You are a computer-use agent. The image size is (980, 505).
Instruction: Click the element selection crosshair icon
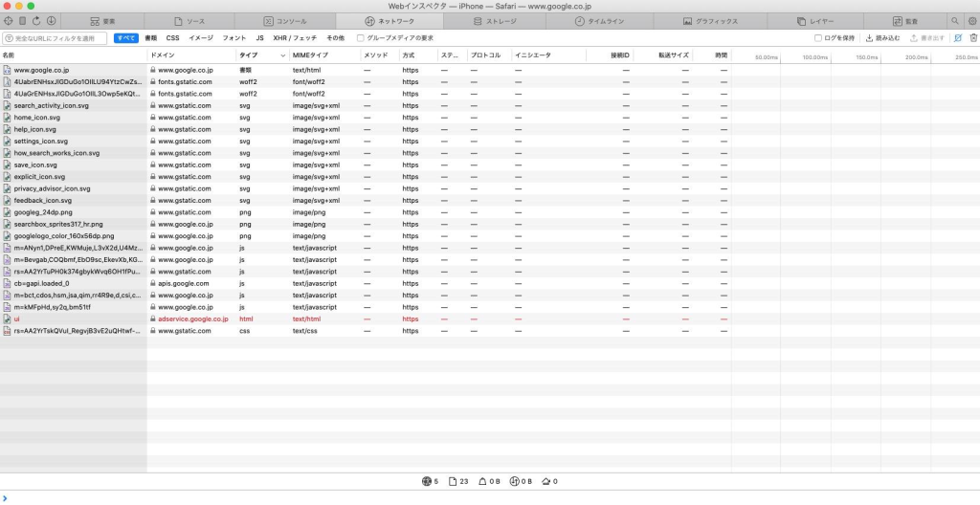tap(8, 20)
